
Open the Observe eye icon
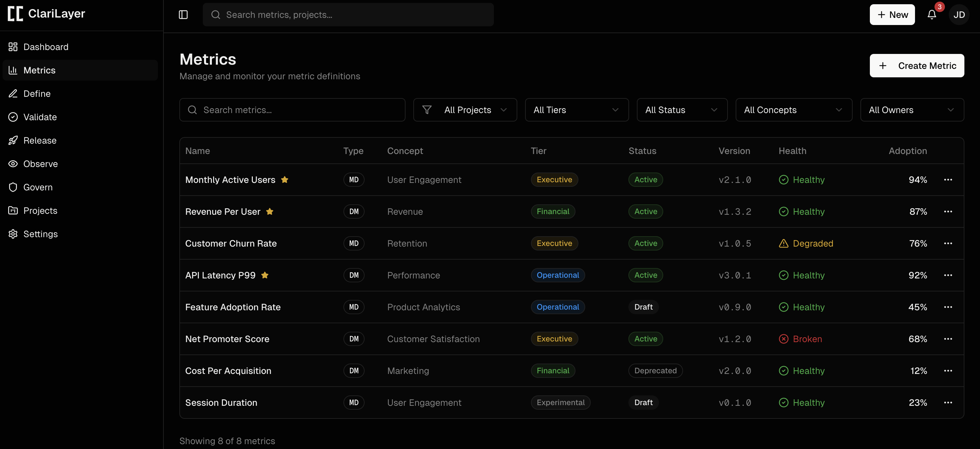pos(13,164)
